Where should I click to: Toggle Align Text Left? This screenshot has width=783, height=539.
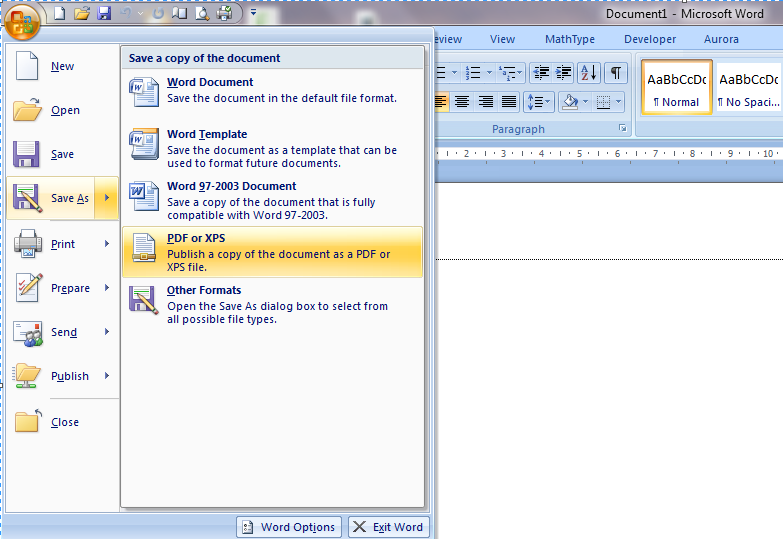[x=440, y=102]
